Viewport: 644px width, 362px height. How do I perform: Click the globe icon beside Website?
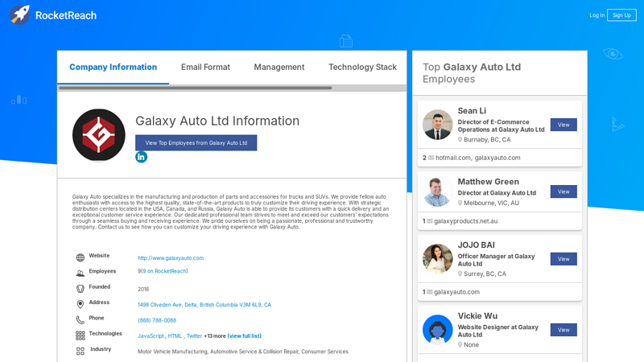click(x=80, y=257)
